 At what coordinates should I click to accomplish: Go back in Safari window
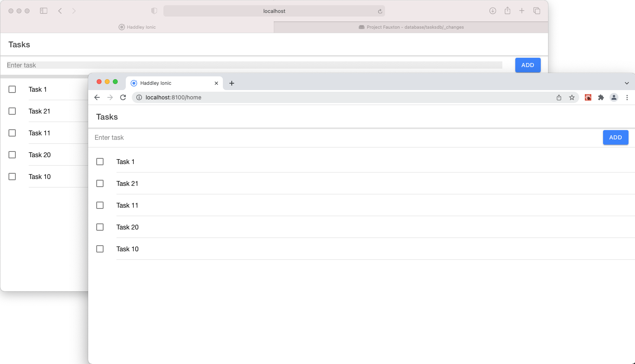point(60,11)
